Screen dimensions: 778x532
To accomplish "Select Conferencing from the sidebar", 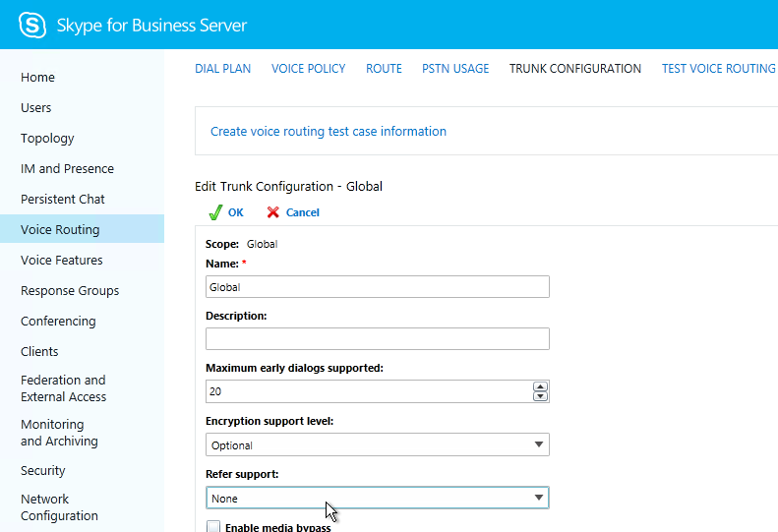I will tap(58, 322).
